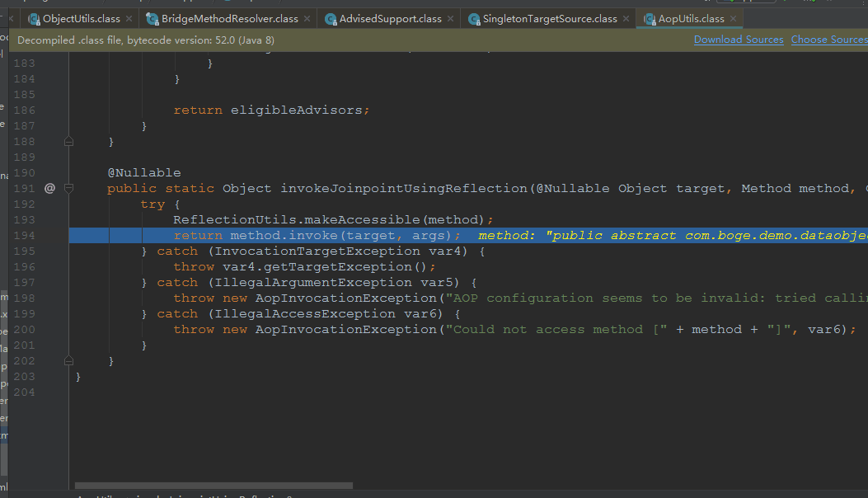This screenshot has width=868, height=498.
Task: Click the @ gutter marker on line 191
Action: [x=49, y=188]
